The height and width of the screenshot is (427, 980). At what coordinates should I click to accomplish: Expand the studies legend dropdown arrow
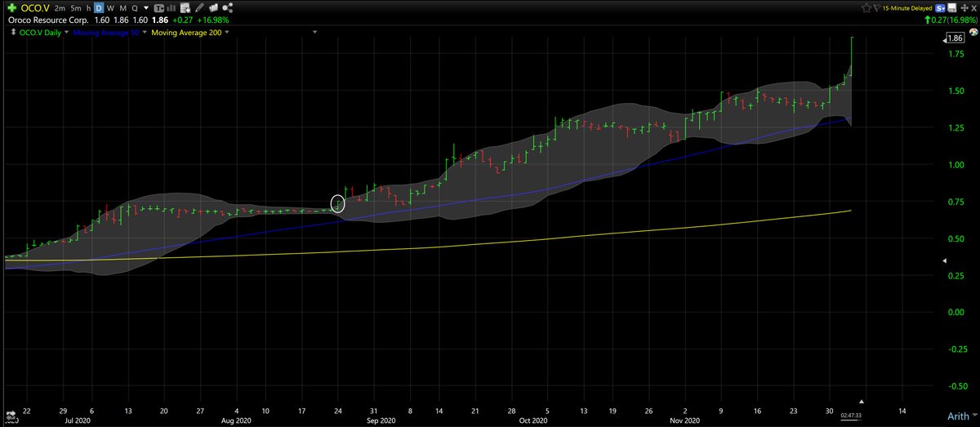(x=315, y=33)
